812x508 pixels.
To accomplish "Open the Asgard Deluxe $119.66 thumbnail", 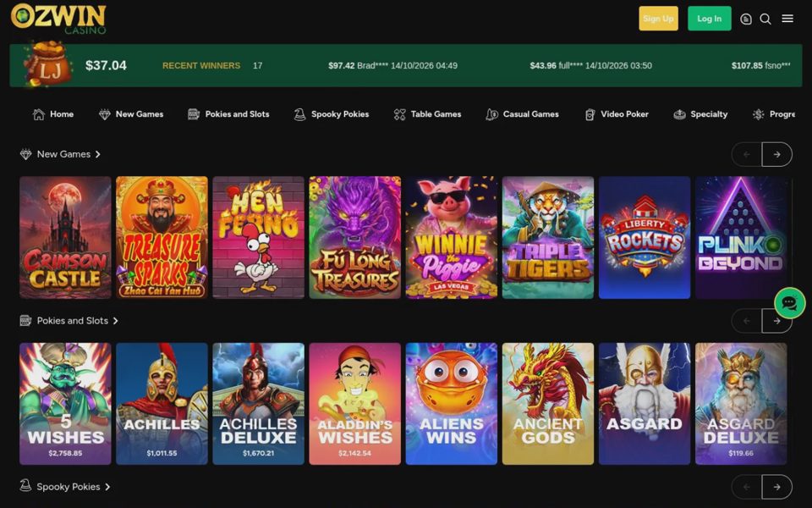I will click(x=741, y=404).
